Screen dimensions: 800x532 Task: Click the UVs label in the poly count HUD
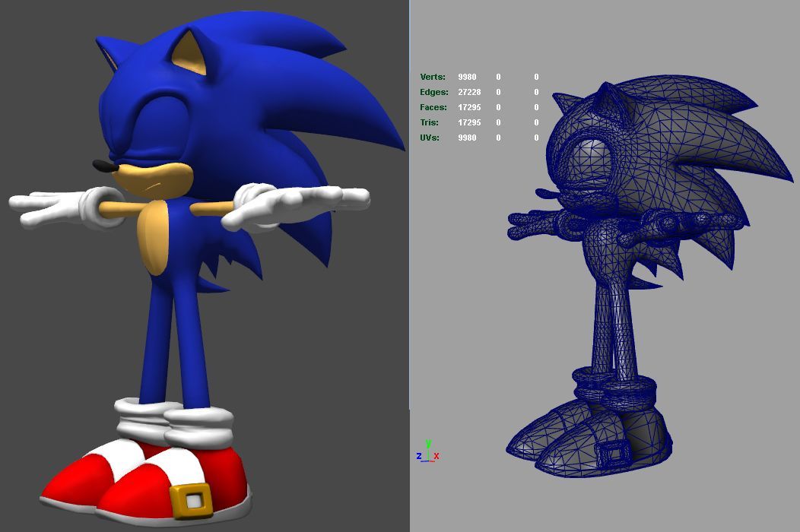430,138
